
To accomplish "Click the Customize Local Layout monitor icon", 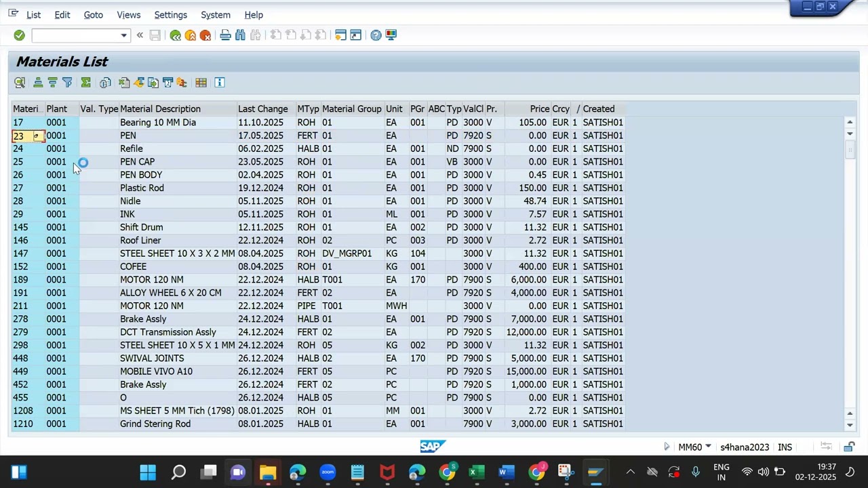I will point(391,35).
